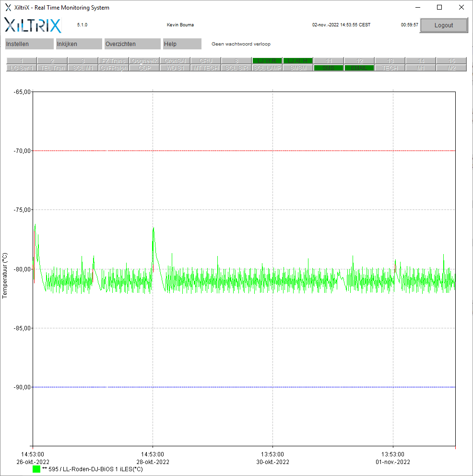The image size is (473, 476).
Task: Select the green EMAIL status indicator
Action: coord(359,68)
